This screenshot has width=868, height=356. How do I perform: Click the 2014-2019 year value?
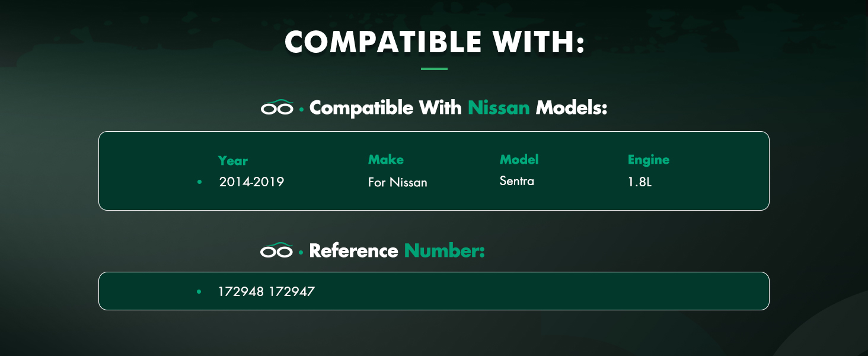pyautogui.click(x=251, y=182)
